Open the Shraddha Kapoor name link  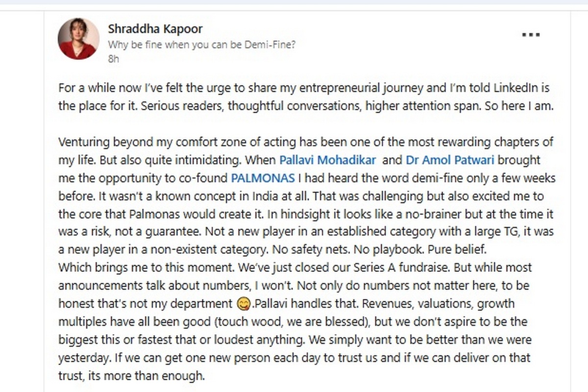tap(155, 29)
